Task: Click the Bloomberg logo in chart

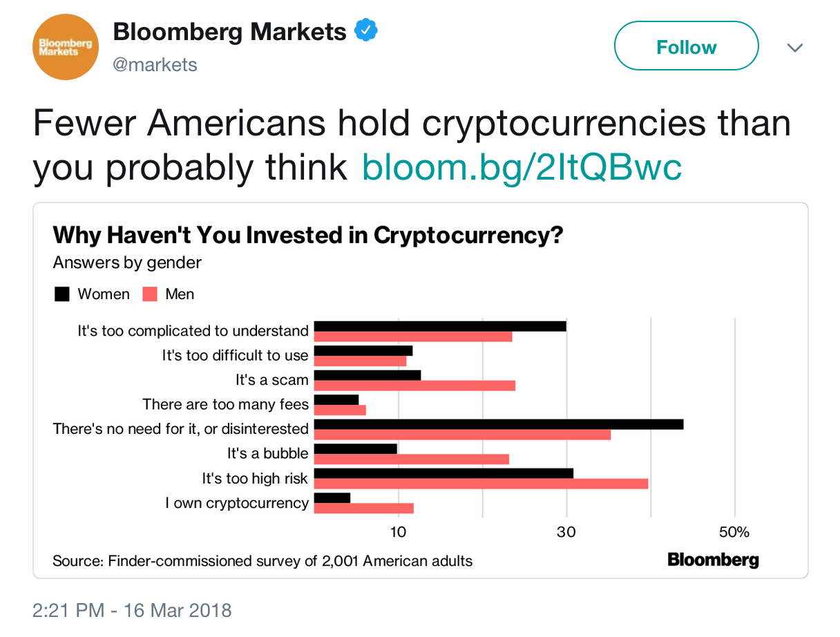Action: tap(713, 560)
